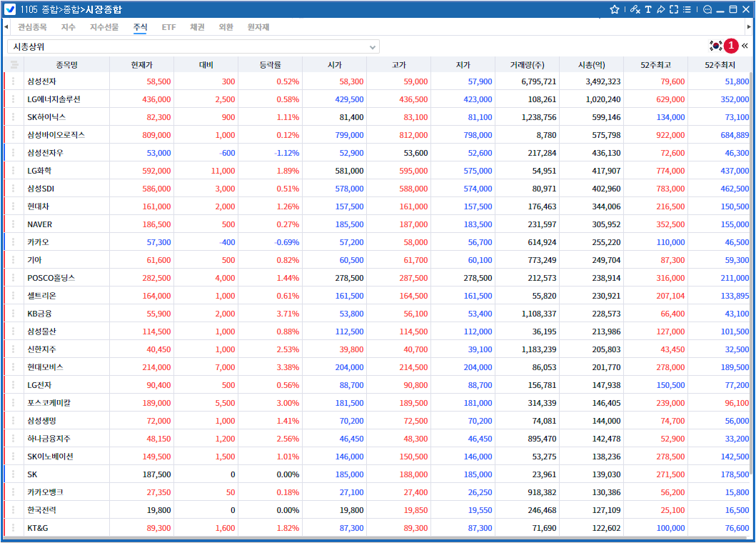Click the red number 1 badge

pyautogui.click(x=731, y=46)
